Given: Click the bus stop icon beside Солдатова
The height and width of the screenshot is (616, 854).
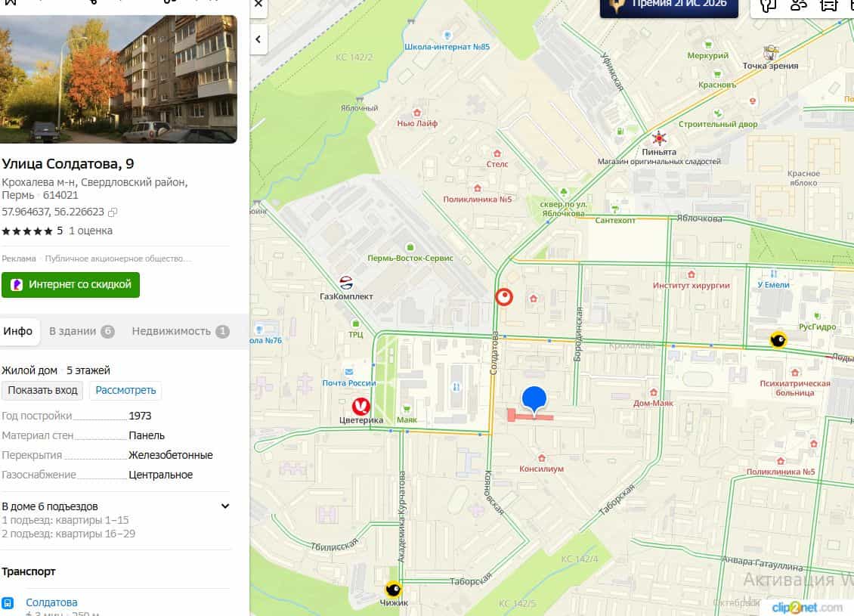Looking at the screenshot, I should [x=7, y=603].
